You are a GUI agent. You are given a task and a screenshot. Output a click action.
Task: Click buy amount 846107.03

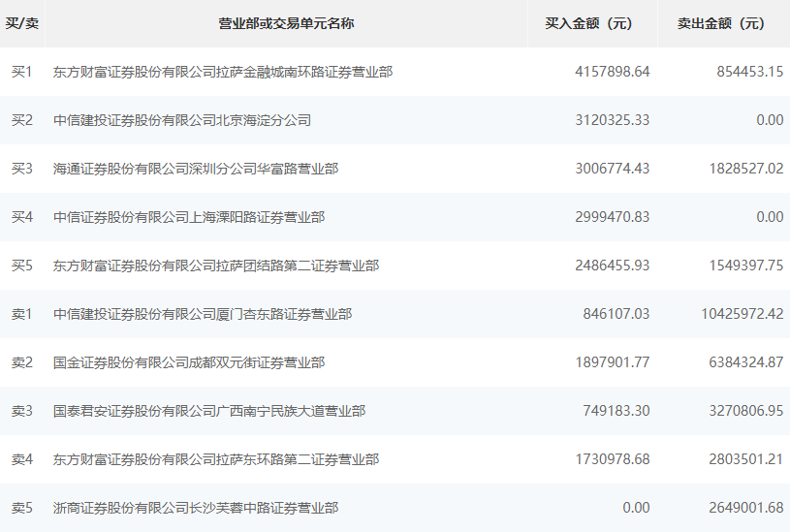tap(616, 314)
